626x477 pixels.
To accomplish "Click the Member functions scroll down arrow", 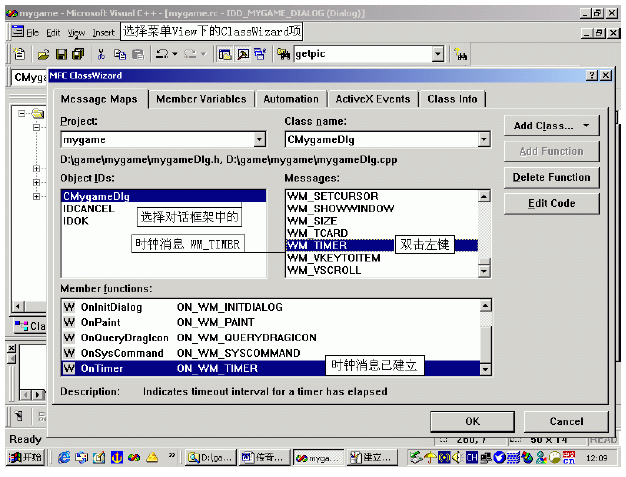I will 485,369.
